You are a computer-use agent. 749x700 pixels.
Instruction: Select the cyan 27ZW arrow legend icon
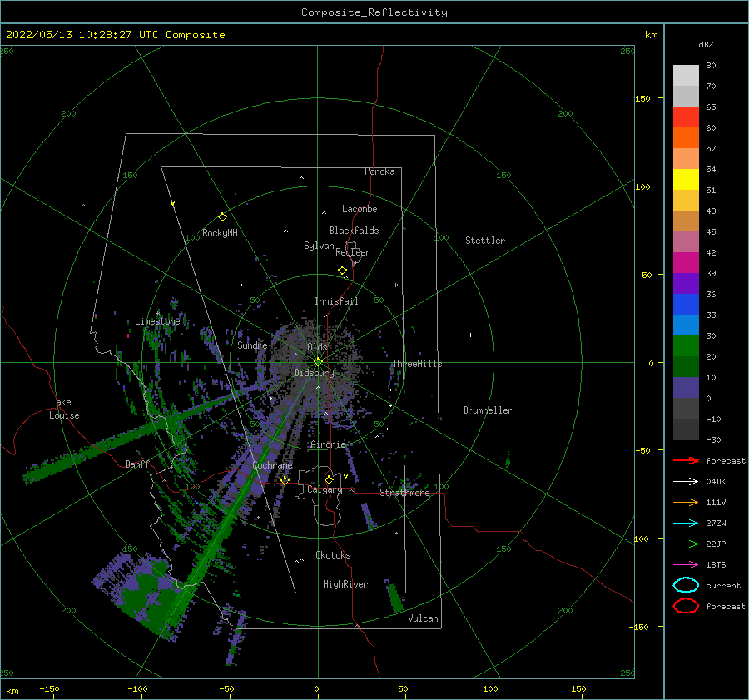(x=686, y=524)
